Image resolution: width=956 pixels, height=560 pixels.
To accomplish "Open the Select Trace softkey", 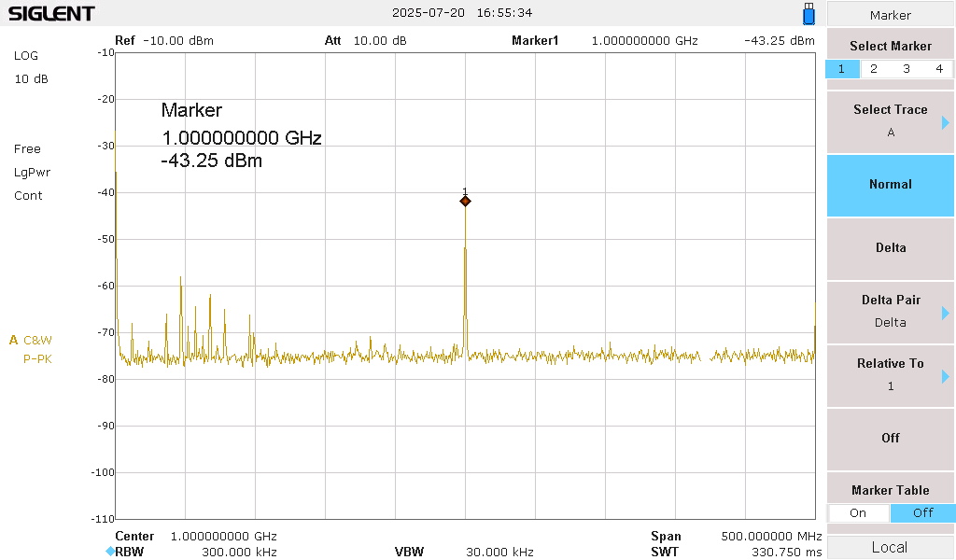I will (891, 121).
